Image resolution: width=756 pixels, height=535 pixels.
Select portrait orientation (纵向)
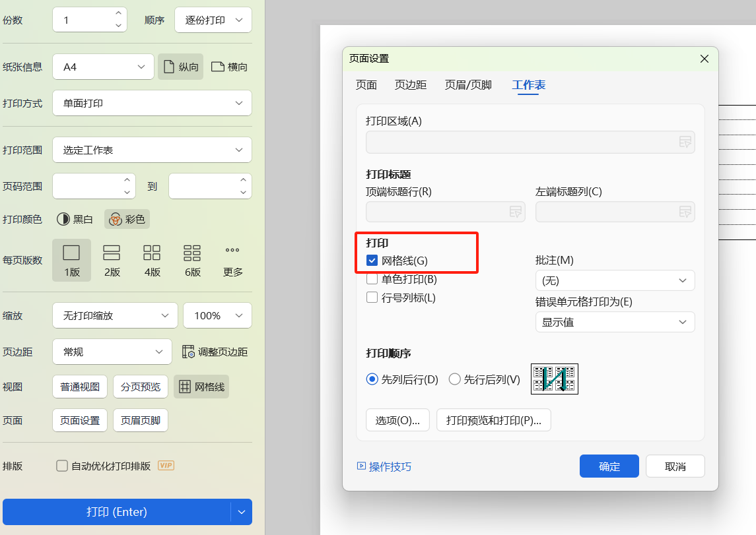180,67
